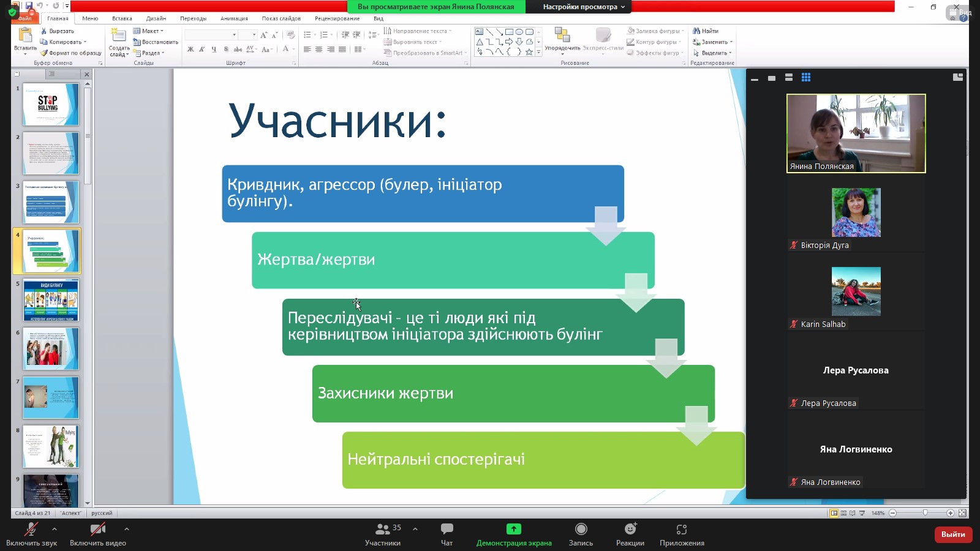This screenshot has width=980, height=551.
Task: Expand video options arrow beside Включить видео
Action: 127,529
